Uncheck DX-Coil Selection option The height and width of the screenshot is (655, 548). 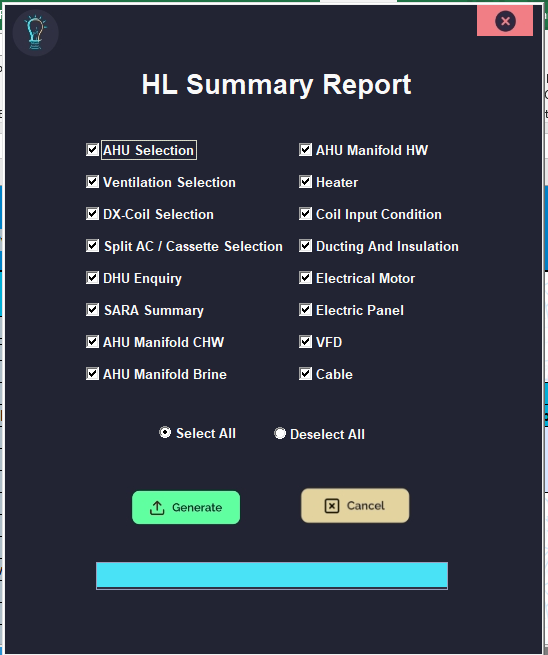pos(92,213)
